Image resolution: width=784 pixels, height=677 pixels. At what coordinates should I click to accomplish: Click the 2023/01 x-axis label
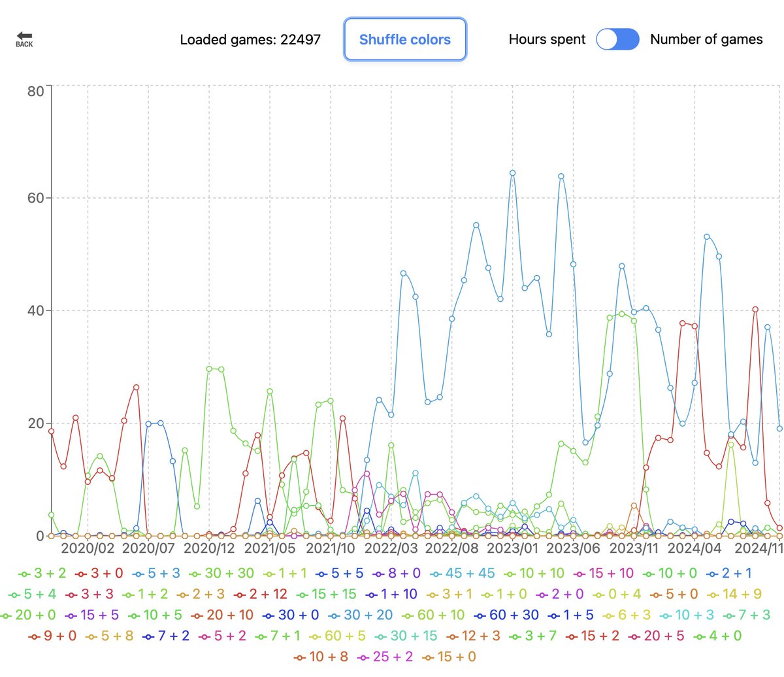[513, 548]
